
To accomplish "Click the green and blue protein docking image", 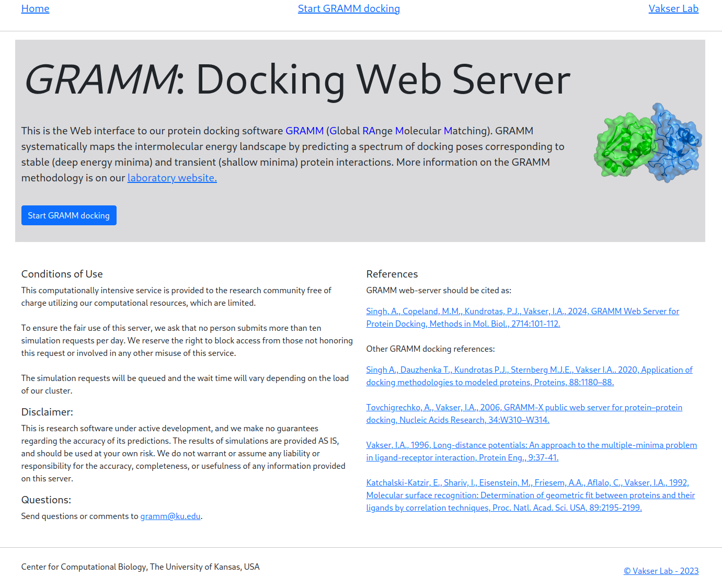I will pos(648,143).
